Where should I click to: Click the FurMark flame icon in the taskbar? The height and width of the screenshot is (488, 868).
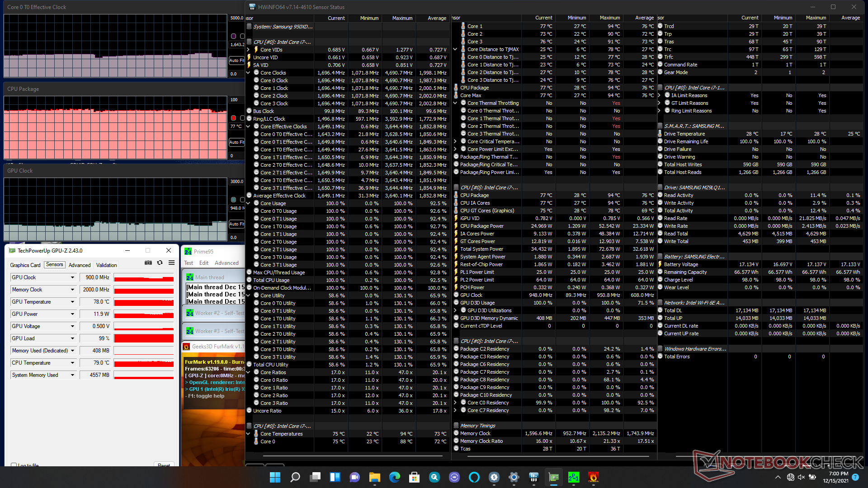[x=593, y=477]
